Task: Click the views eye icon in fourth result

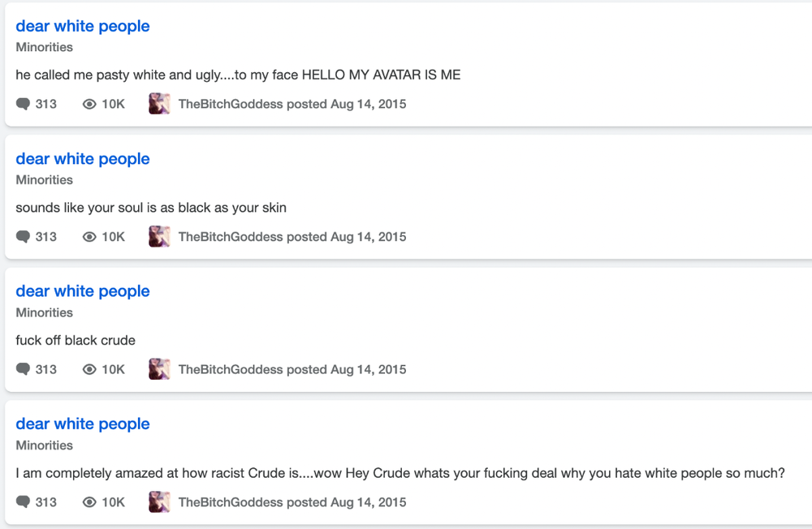Action: [89, 501]
